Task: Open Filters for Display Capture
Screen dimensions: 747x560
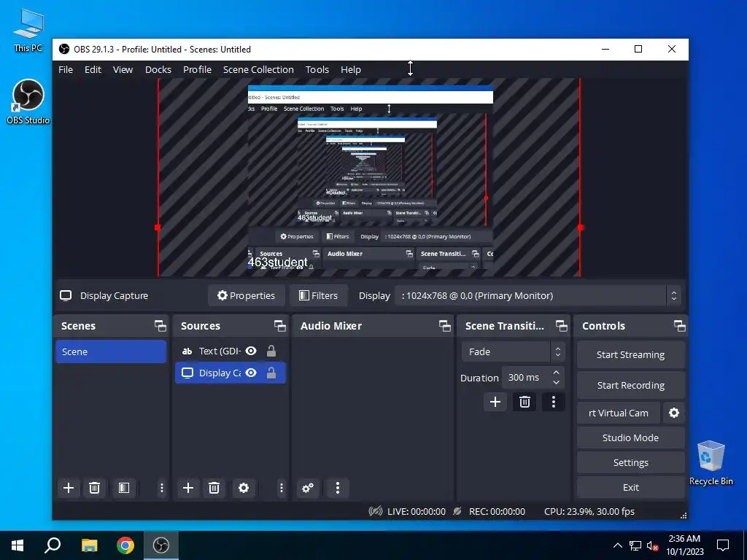Action: [x=319, y=296]
